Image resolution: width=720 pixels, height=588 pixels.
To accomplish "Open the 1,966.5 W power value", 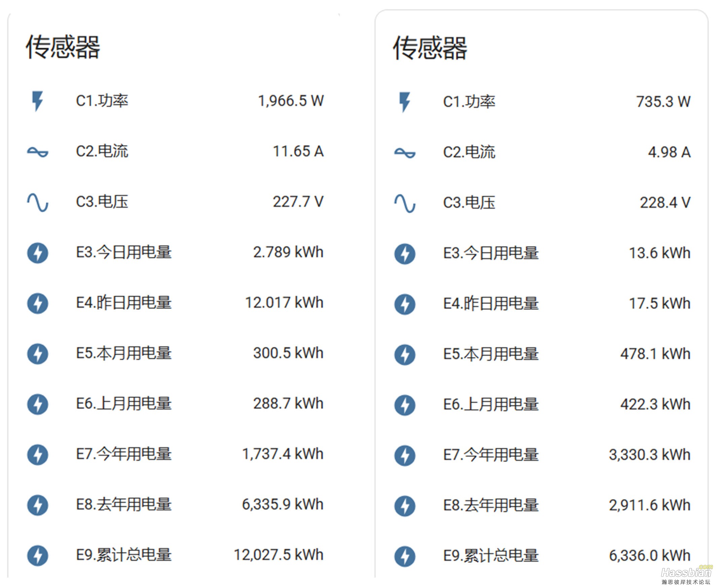I will click(x=291, y=101).
